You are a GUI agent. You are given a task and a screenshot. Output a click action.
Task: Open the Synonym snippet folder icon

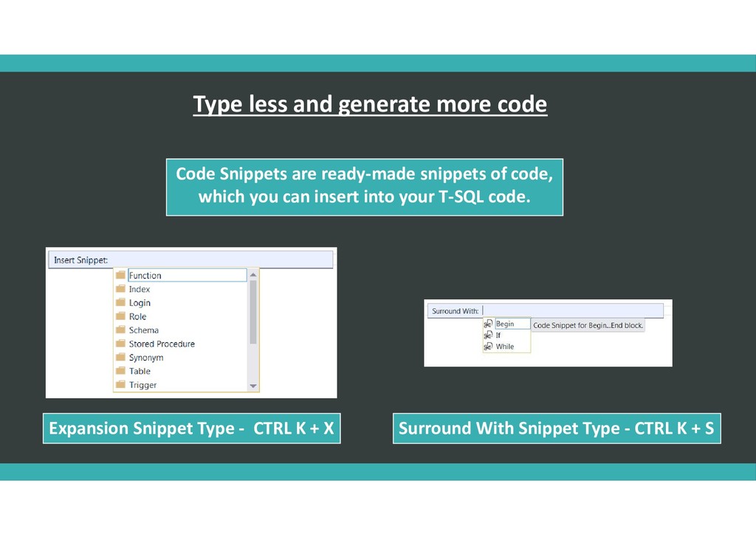click(x=120, y=357)
